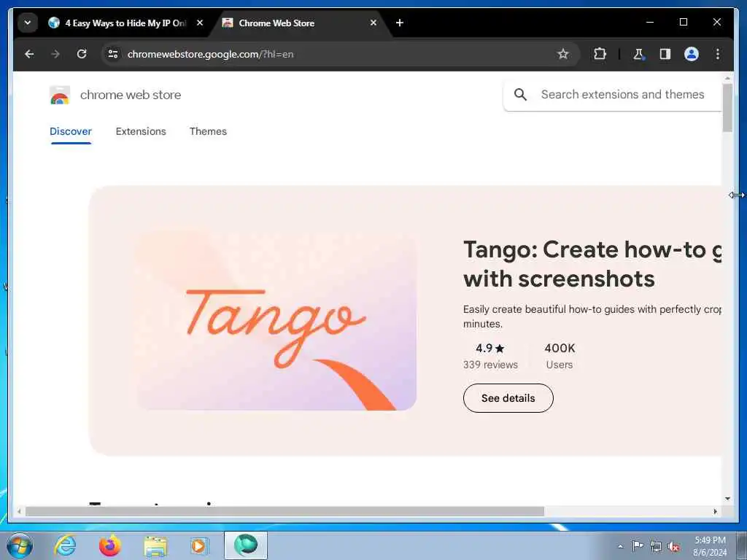Screen dimensions: 747x560
Task: Go forward to the next page
Action: click(x=55, y=54)
